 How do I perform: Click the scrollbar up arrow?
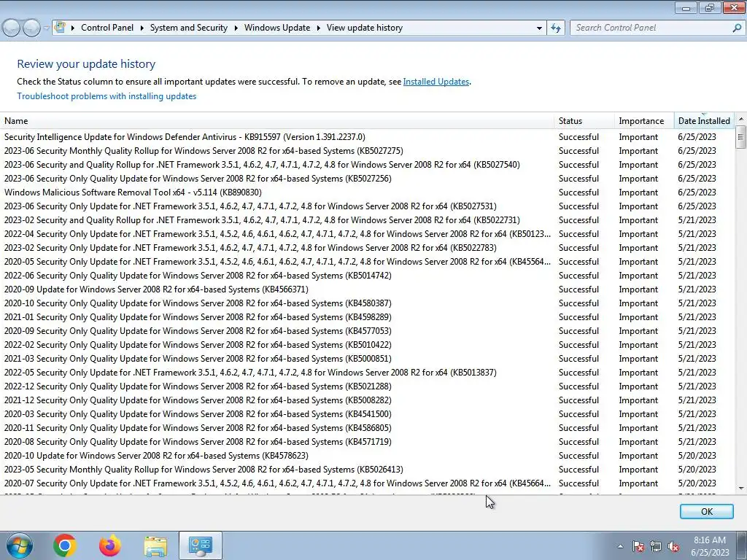click(740, 119)
